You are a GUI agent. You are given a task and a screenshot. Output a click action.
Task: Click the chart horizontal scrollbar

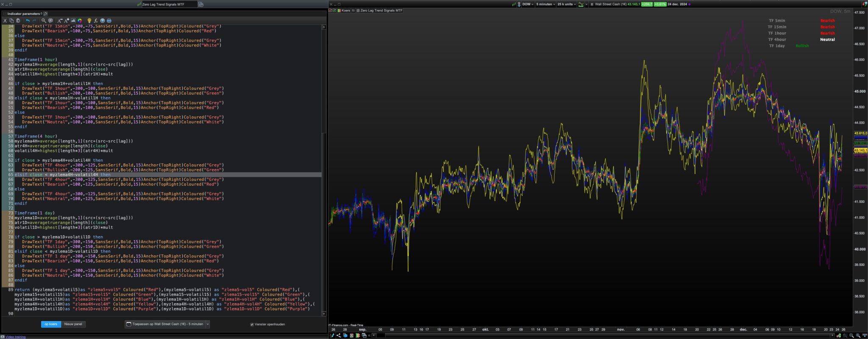click(604, 336)
